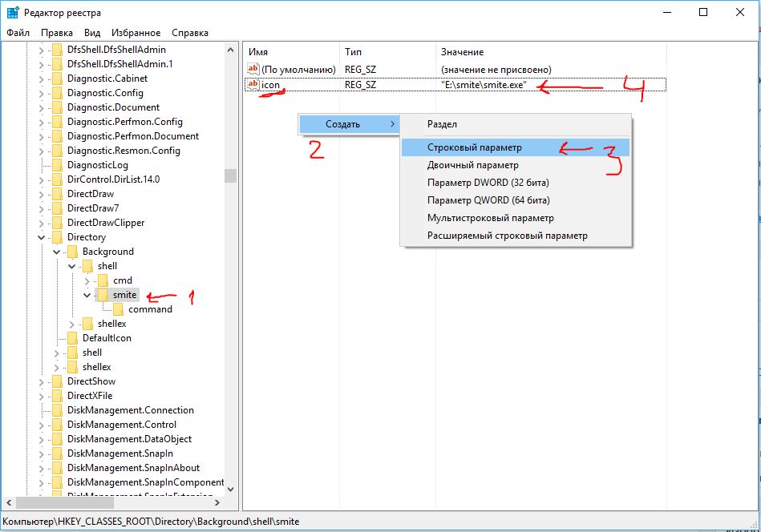
Task: Click the folder icon of DefaultIcon key
Action: point(72,337)
